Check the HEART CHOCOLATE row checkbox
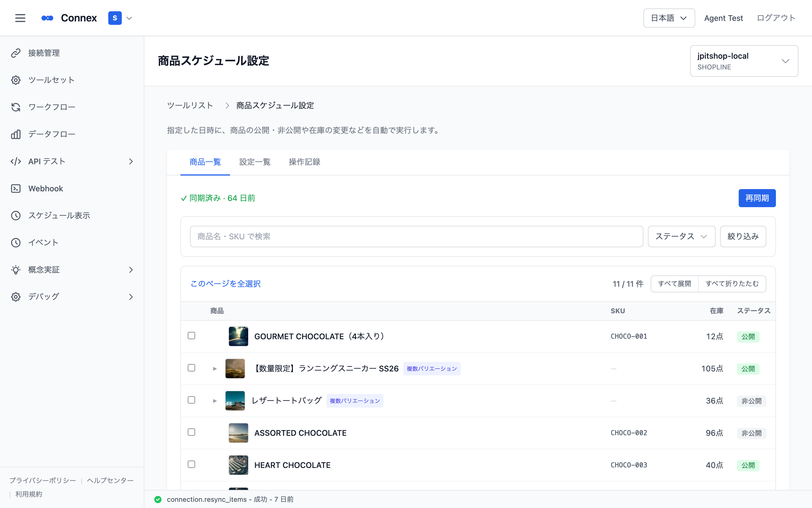 click(x=191, y=464)
